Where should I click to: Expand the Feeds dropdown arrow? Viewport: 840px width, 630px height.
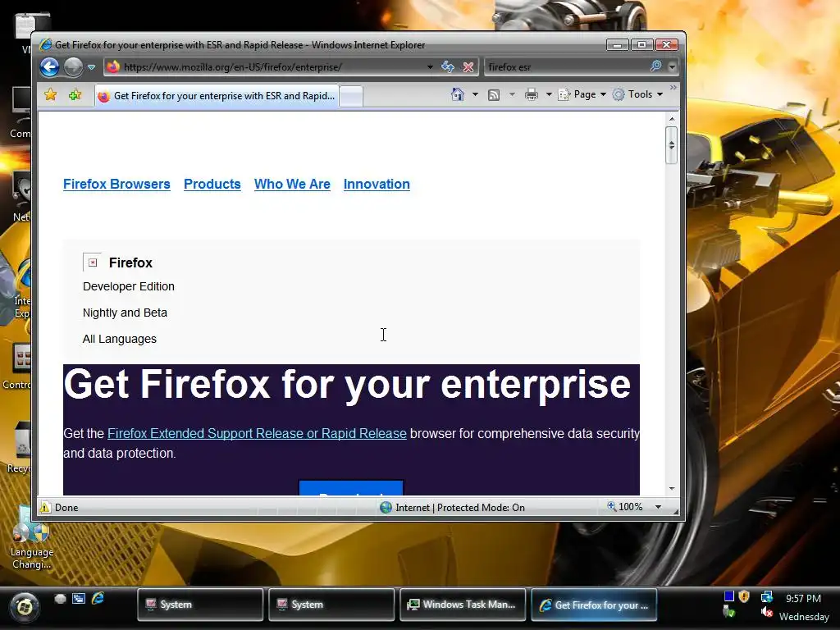[x=512, y=94]
